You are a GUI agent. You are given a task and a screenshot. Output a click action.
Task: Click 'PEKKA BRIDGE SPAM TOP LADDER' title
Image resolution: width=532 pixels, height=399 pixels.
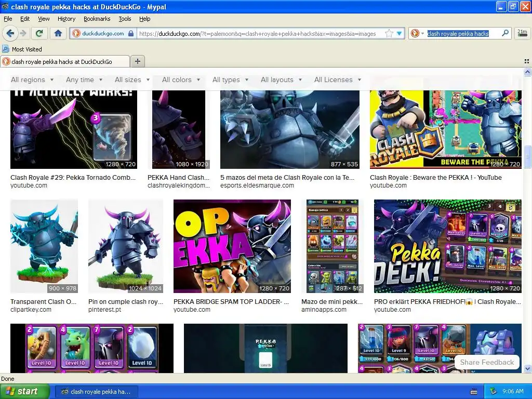coord(231,302)
